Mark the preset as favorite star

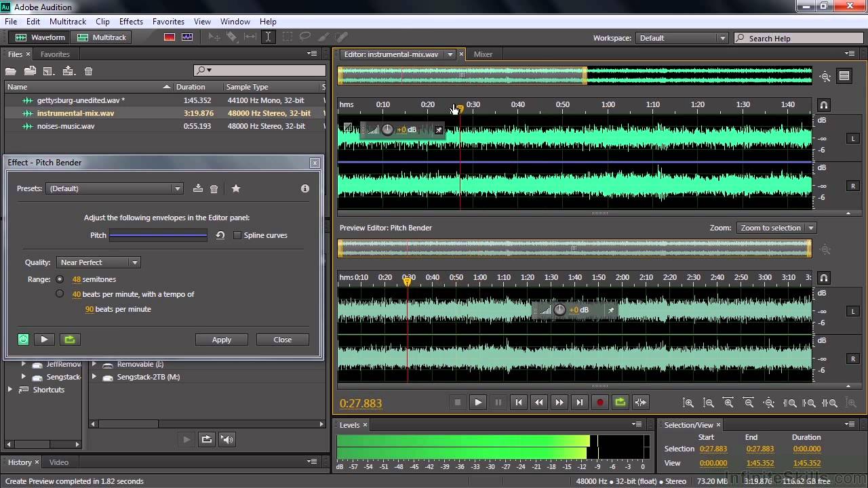click(236, 188)
